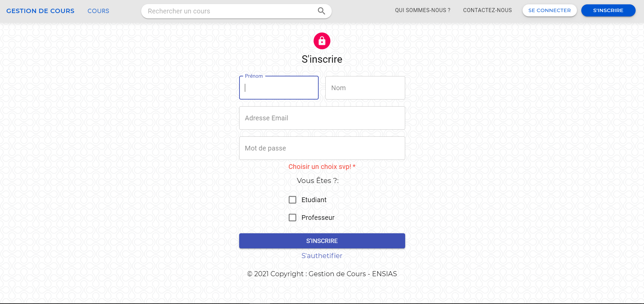Screen dimensions: 644x304
Task: Click the S'authetifier link
Action: pyautogui.click(x=322, y=255)
